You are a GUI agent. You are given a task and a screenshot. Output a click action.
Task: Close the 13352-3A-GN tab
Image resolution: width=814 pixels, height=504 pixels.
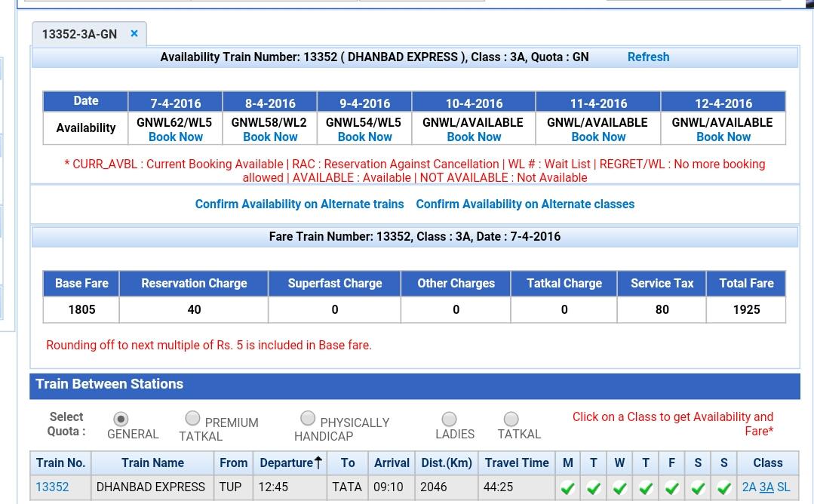pyautogui.click(x=134, y=34)
